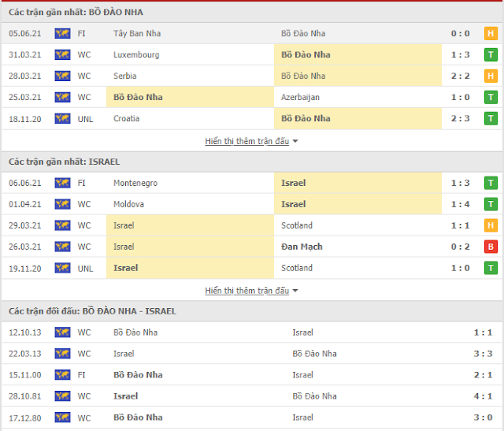Click the flag icon beside Tây Ban Nha match
The height and width of the screenshot is (431, 504).
[x=62, y=34]
